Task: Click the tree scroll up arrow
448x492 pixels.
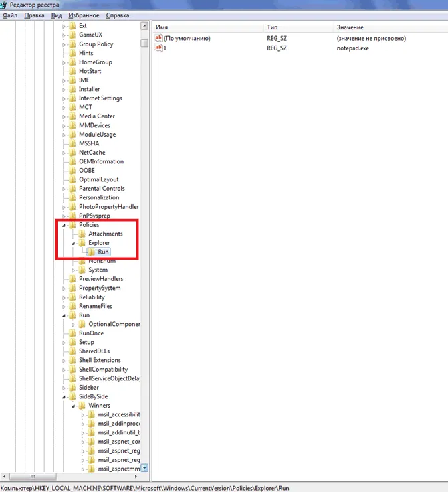Action: pyautogui.click(x=144, y=26)
